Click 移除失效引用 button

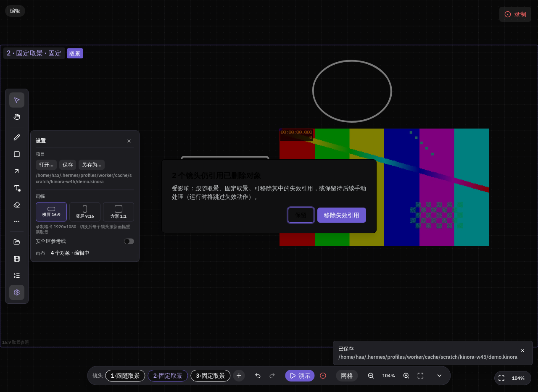(342, 215)
